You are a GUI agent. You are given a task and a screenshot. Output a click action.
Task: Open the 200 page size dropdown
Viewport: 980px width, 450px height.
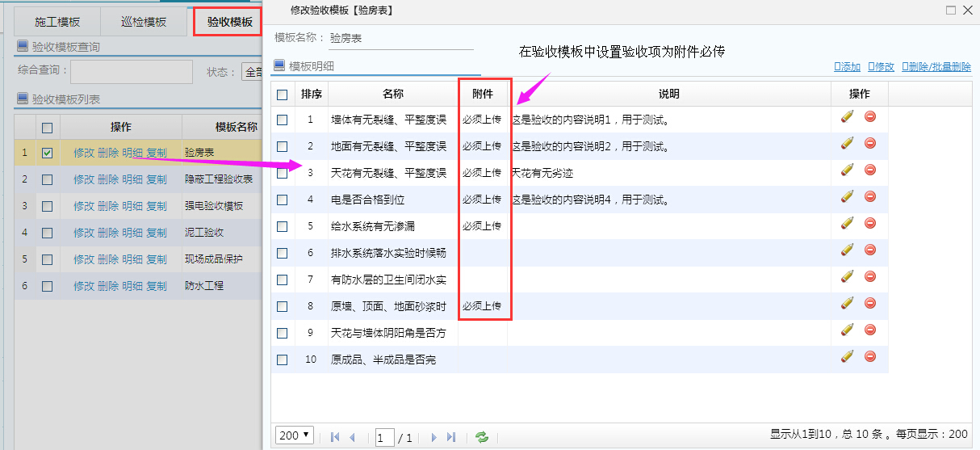pyautogui.click(x=295, y=436)
